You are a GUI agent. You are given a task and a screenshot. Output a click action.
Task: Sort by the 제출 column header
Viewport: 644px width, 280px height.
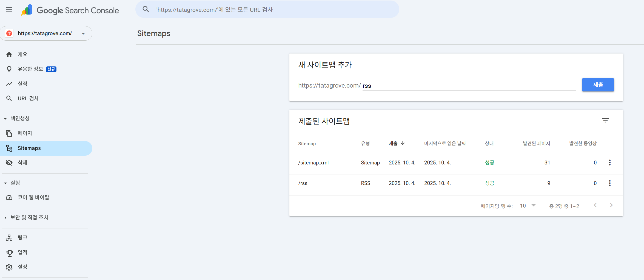pos(393,143)
